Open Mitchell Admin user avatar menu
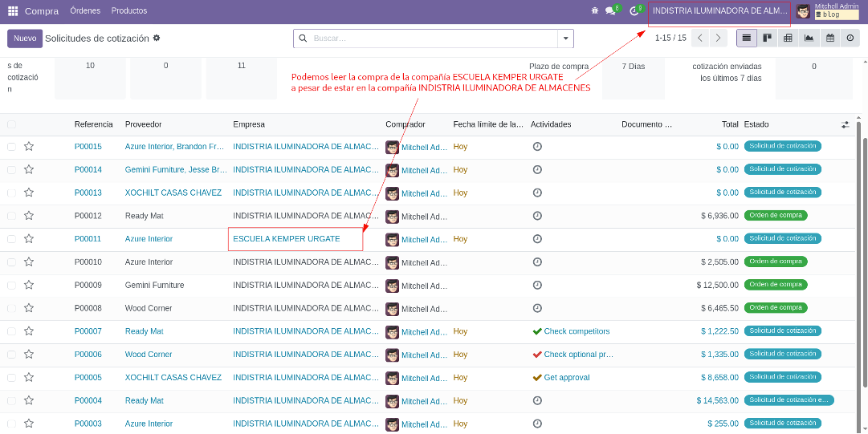 [x=803, y=11]
